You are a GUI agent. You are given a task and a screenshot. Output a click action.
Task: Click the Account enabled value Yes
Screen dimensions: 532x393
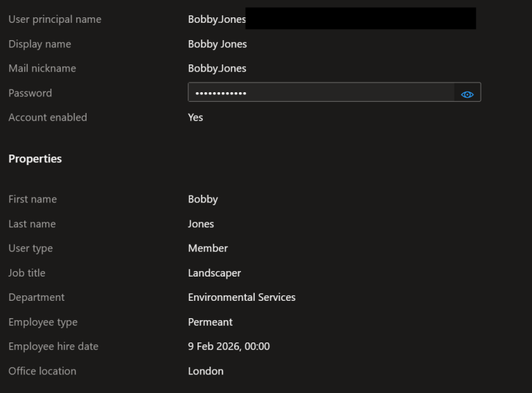pyautogui.click(x=195, y=118)
